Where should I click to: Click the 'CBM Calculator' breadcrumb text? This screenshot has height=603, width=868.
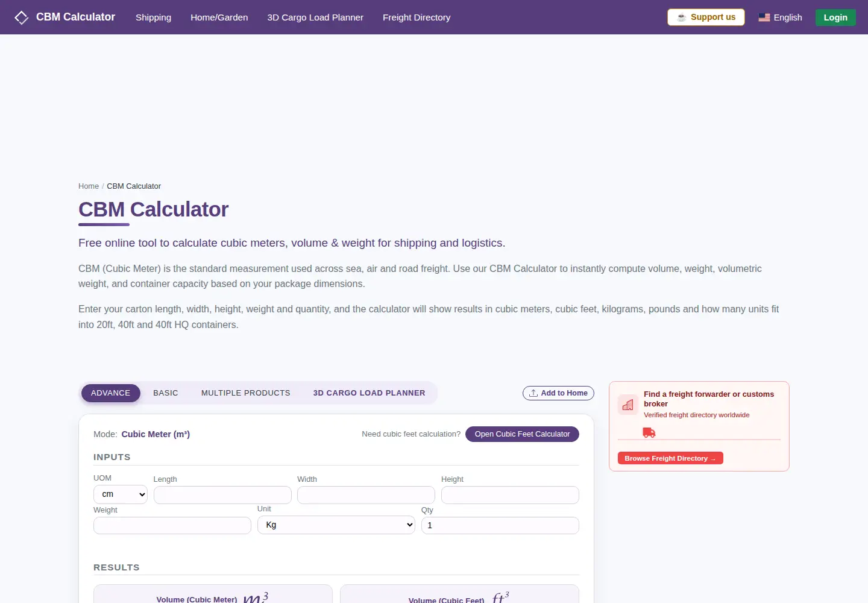pos(134,186)
